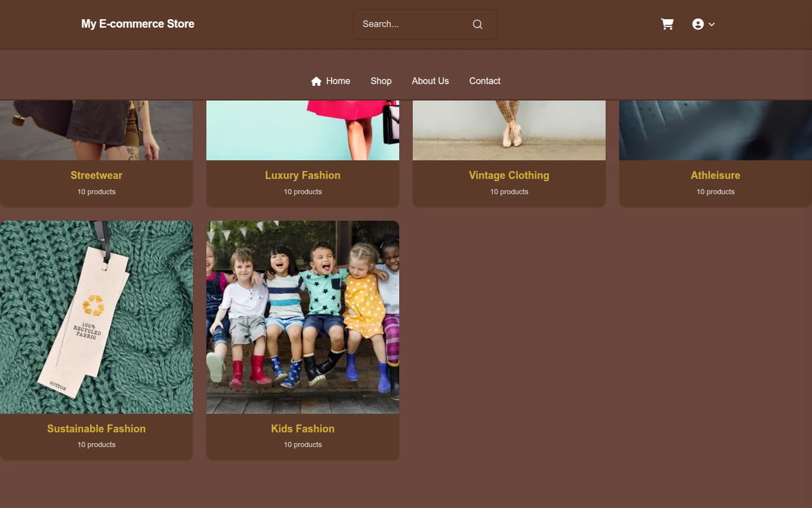Image resolution: width=812 pixels, height=508 pixels.
Task: Open the shopping cart icon
Action: click(x=667, y=24)
